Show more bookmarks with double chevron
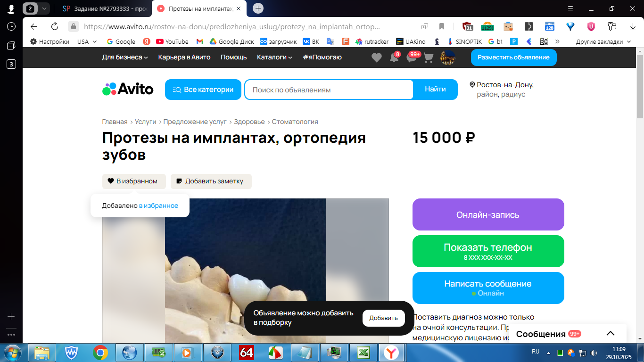This screenshot has height=362, width=644. (x=557, y=41)
